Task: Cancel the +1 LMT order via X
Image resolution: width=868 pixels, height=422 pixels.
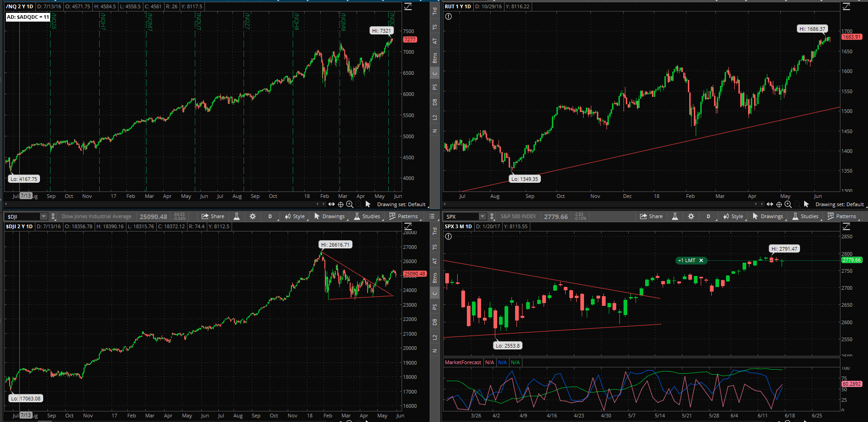Action: coord(701,260)
